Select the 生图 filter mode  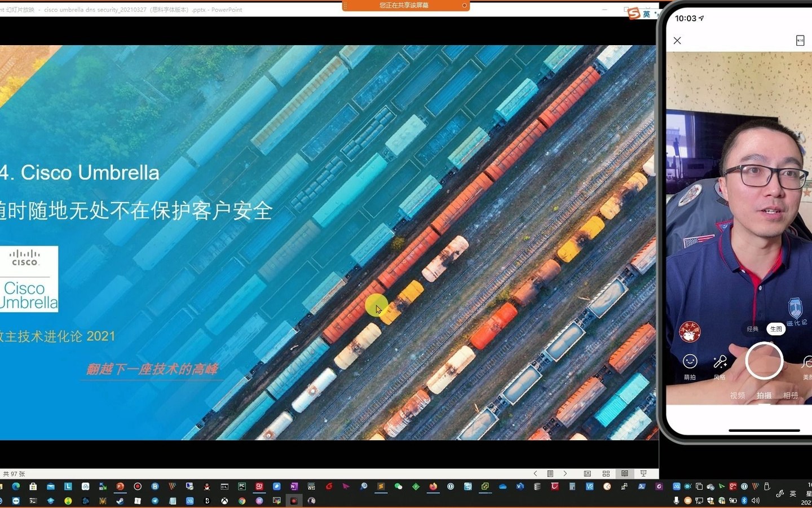click(776, 329)
